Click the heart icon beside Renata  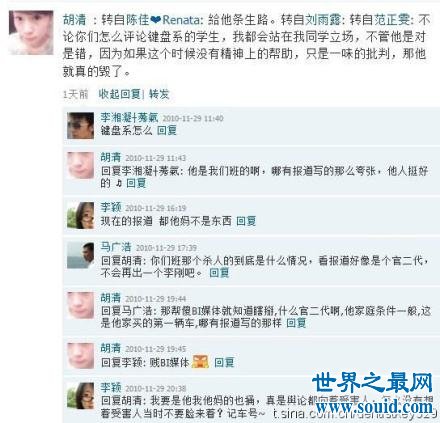point(156,20)
